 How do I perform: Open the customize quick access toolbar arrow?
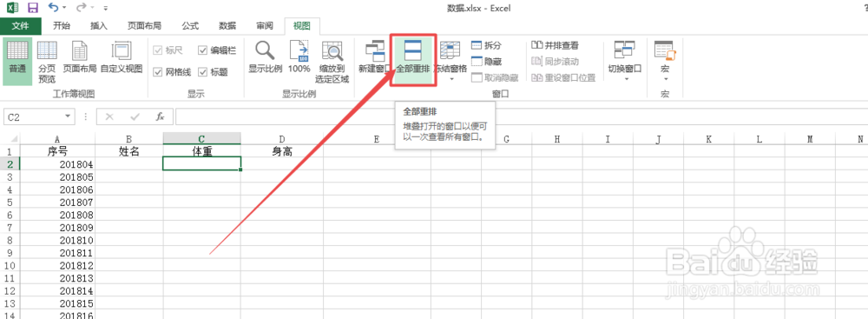105,9
